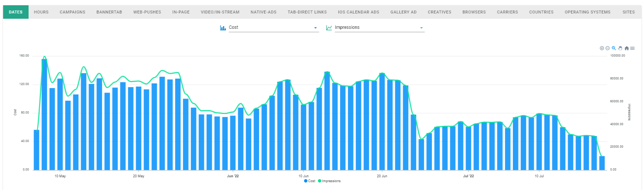The height and width of the screenshot is (190, 644).
Task: Open the Operating Systems tab
Action: click(587, 12)
